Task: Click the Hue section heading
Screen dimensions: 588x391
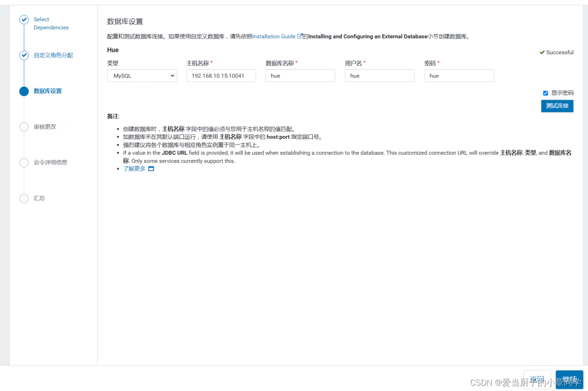Action: (113, 50)
